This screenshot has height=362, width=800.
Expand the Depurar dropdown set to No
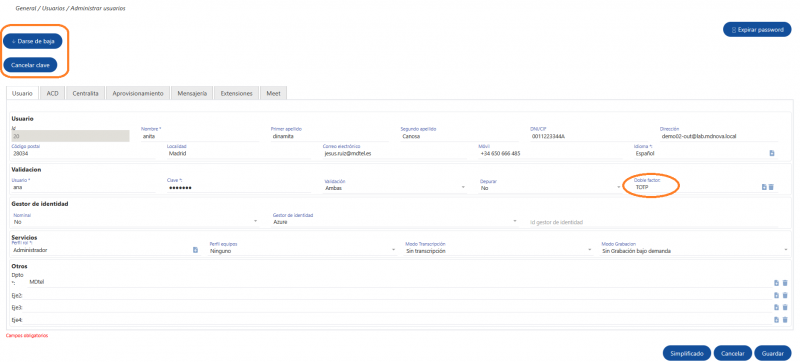pos(550,188)
